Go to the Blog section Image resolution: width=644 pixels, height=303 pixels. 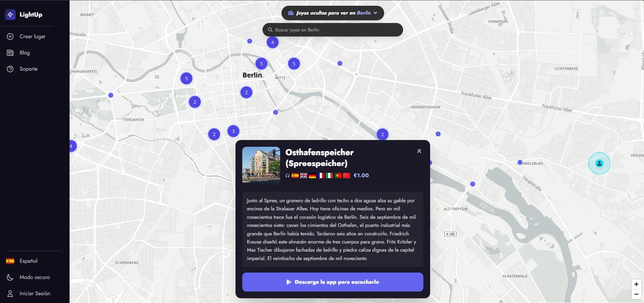19,53
